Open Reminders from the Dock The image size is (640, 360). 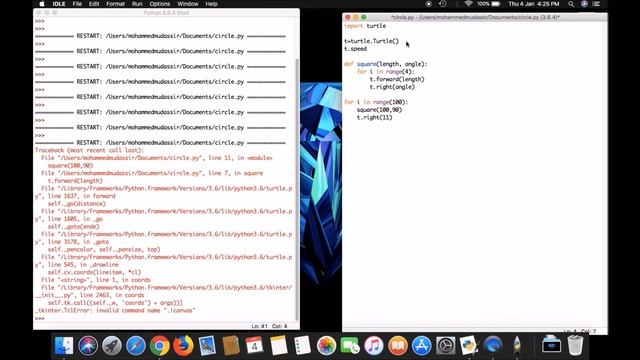302,346
